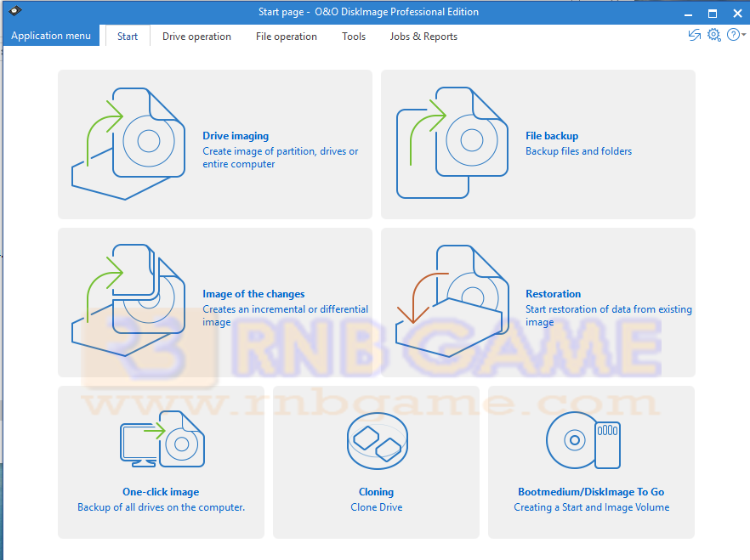The image size is (750, 560).
Task: Click the 'Clone Drive' description text
Action: click(x=377, y=507)
